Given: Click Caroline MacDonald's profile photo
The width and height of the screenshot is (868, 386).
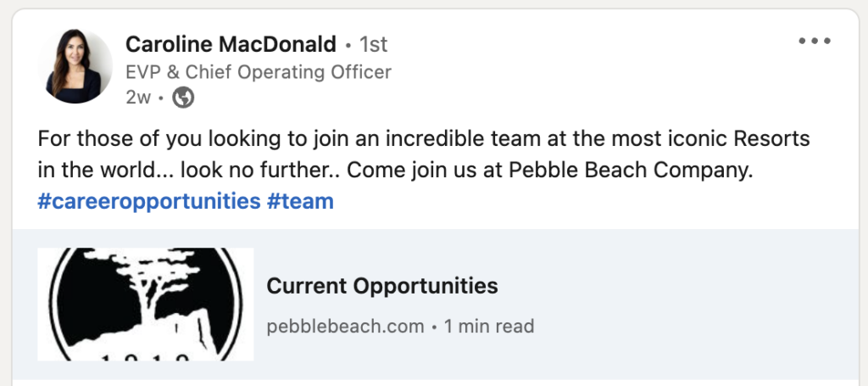Looking at the screenshot, I should pos(75,67).
